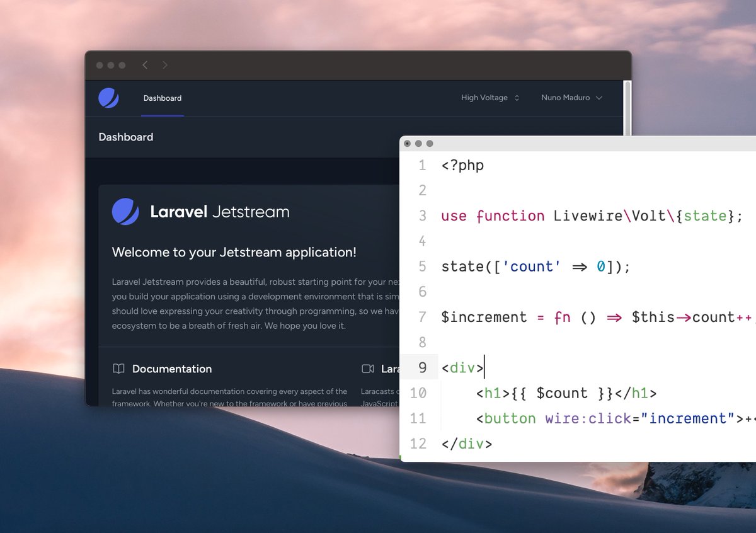Click line number 3 in the editor gutter
The width and height of the screenshot is (756, 533).
click(422, 216)
